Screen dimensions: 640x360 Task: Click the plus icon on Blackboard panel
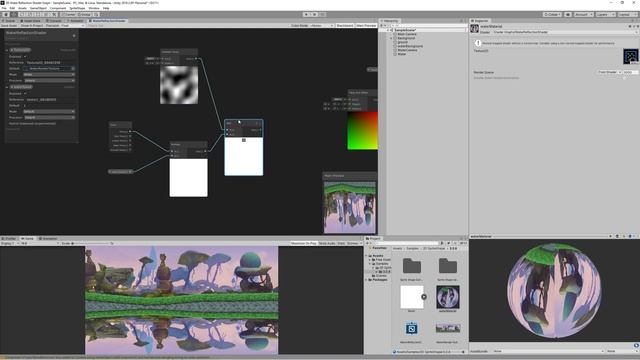click(74, 36)
